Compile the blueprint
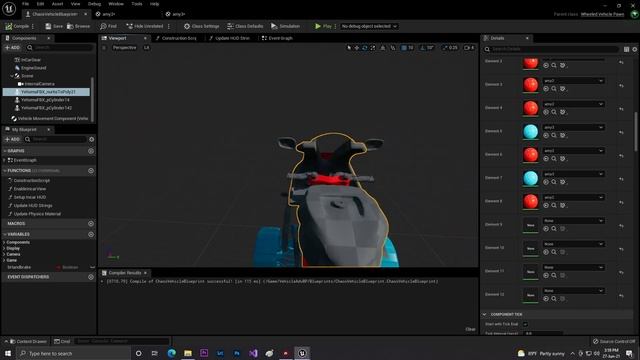Image resolution: width=640 pixels, height=360 pixels. tap(17, 26)
